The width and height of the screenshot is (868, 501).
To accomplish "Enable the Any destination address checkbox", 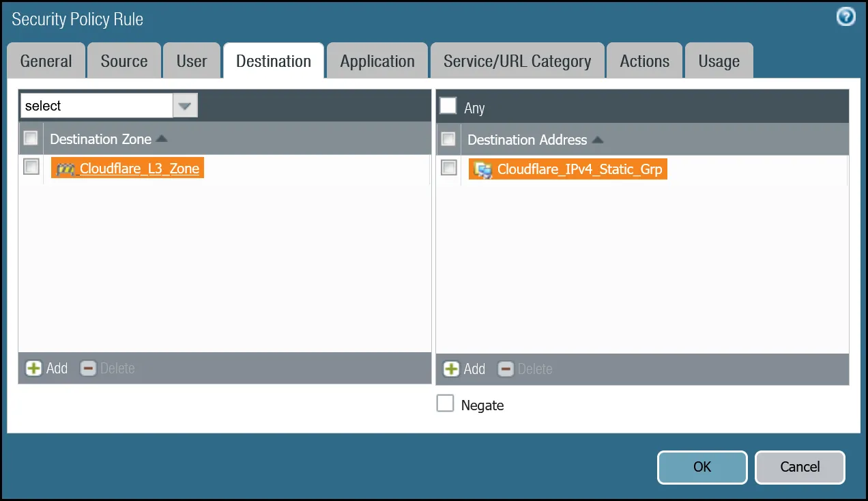I will [x=448, y=104].
